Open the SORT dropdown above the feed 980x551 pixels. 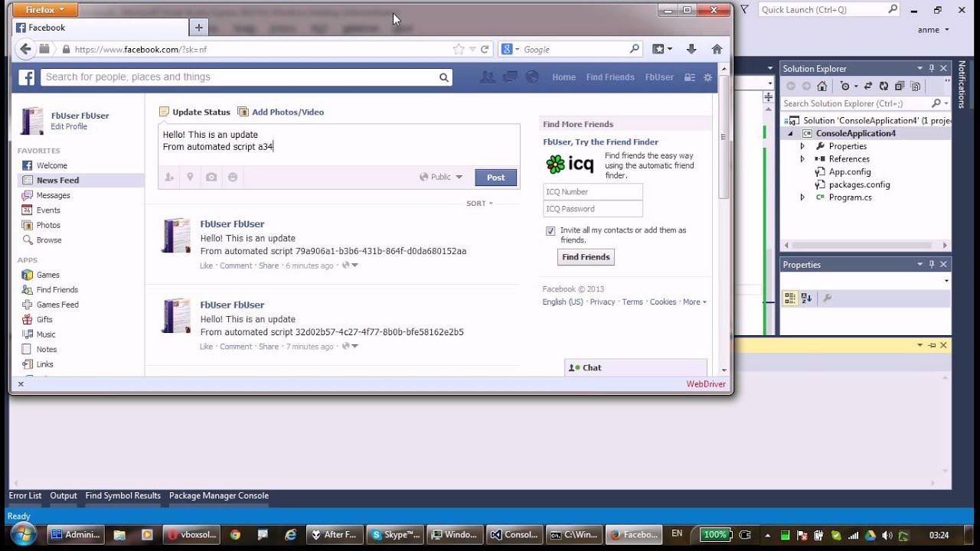tap(479, 204)
